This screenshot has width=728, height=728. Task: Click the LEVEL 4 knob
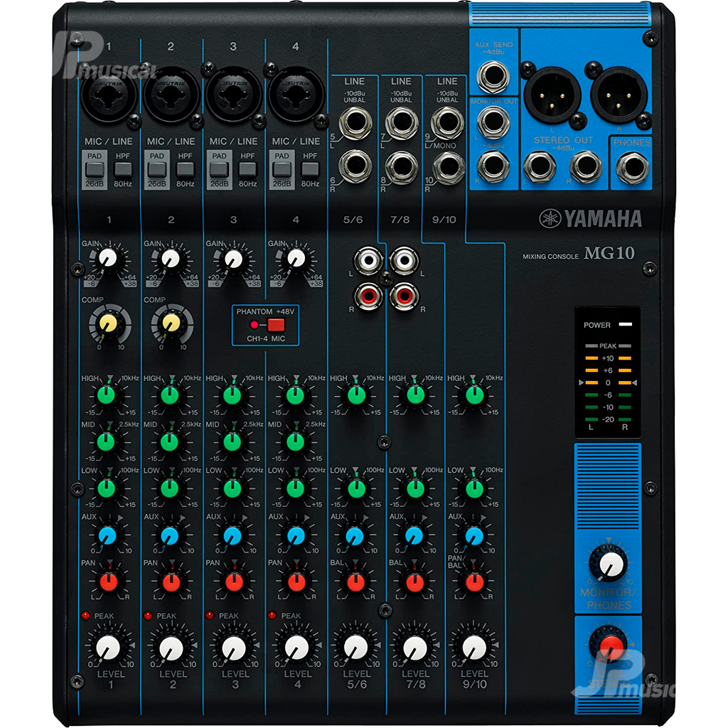tap(296, 647)
